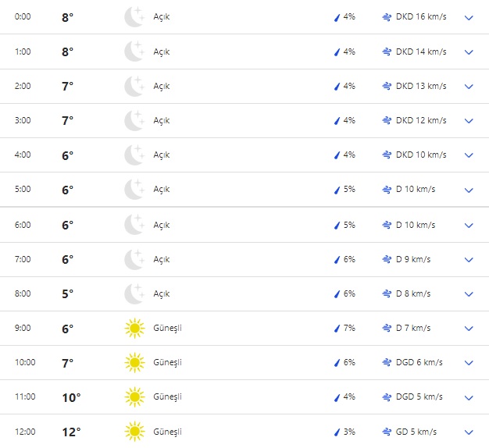This screenshot has width=489, height=448.
Task: Click the 8° temperature at 1:00
Action: point(68,52)
